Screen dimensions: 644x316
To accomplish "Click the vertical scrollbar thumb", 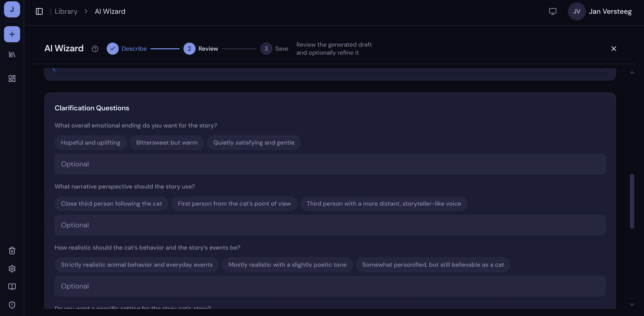I will tap(632, 201).
